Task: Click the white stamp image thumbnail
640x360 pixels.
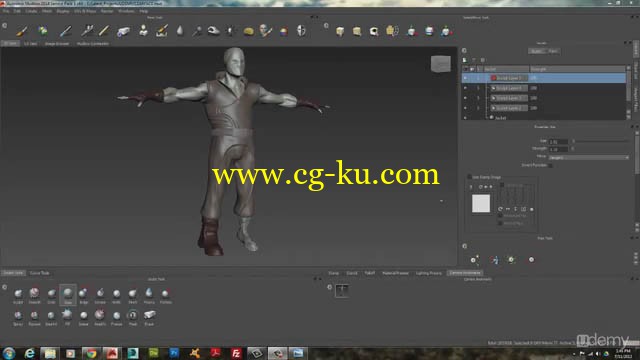Action: 481,203
